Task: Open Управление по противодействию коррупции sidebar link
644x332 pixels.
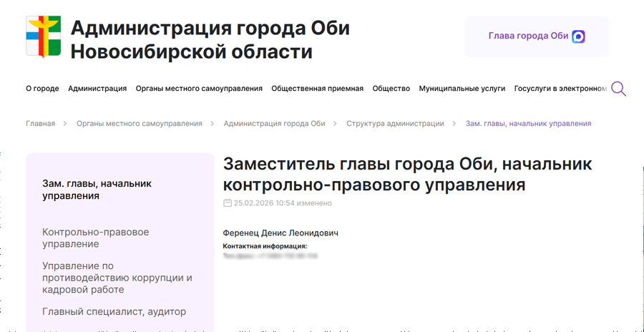Action: pos(117,278)
